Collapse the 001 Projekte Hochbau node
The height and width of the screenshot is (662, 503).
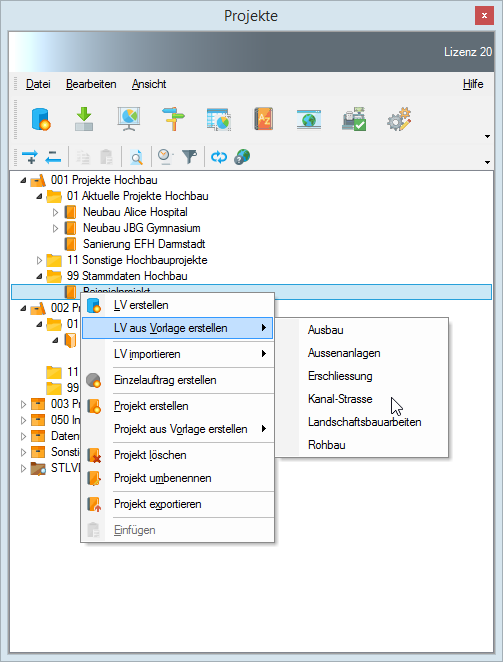(23, 181)
